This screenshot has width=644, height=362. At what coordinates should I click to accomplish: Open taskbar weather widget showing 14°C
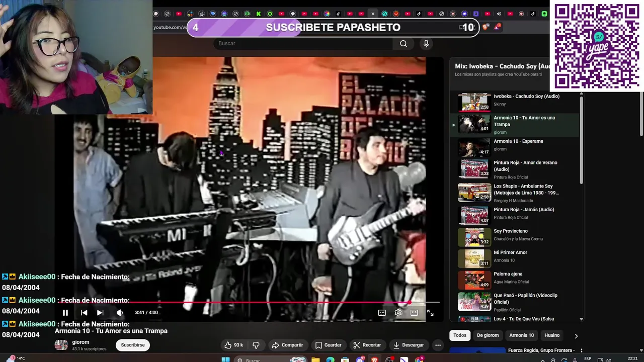(16, 358)
